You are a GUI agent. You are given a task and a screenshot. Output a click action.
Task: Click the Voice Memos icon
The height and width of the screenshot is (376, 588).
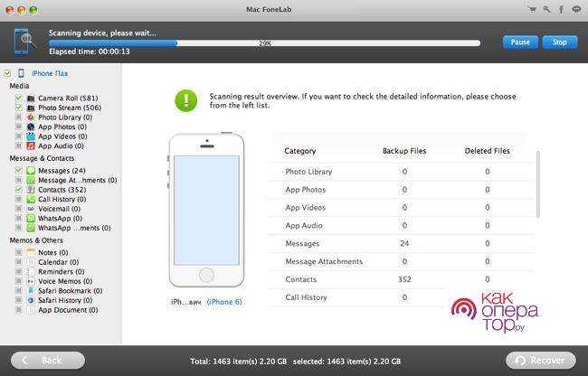coord(31,281)
